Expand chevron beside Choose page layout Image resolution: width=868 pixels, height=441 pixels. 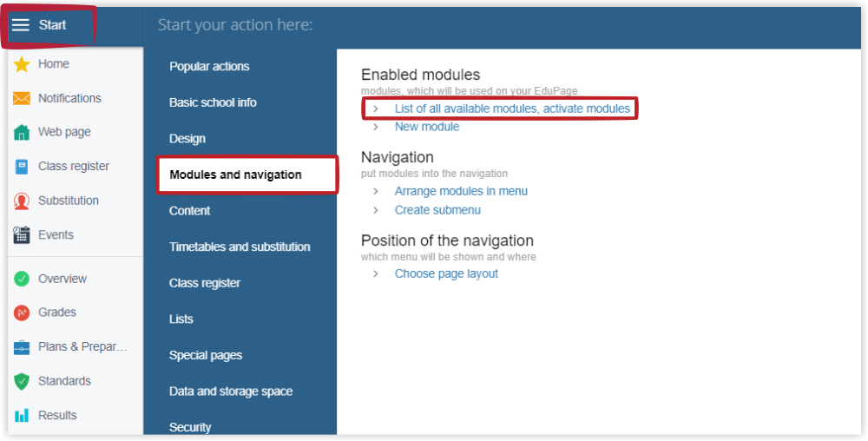point(376,274)
